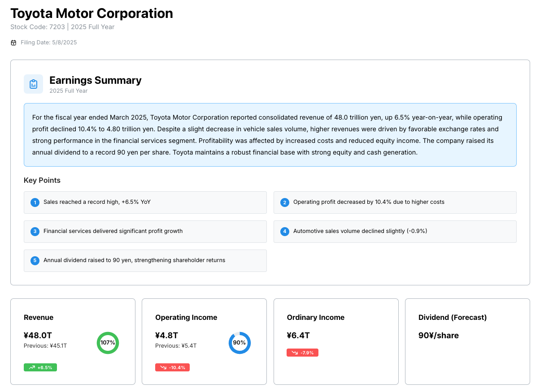This screenshot has width=540, height=392.
Task: Click the Operating Income card title
Action: pyautogui.click(x=186, y=318)
